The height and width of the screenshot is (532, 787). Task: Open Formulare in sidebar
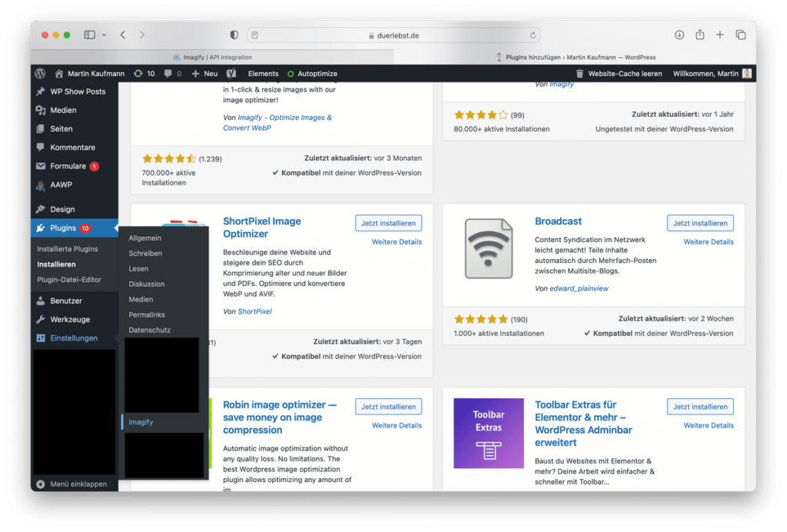tap(75, 165)
